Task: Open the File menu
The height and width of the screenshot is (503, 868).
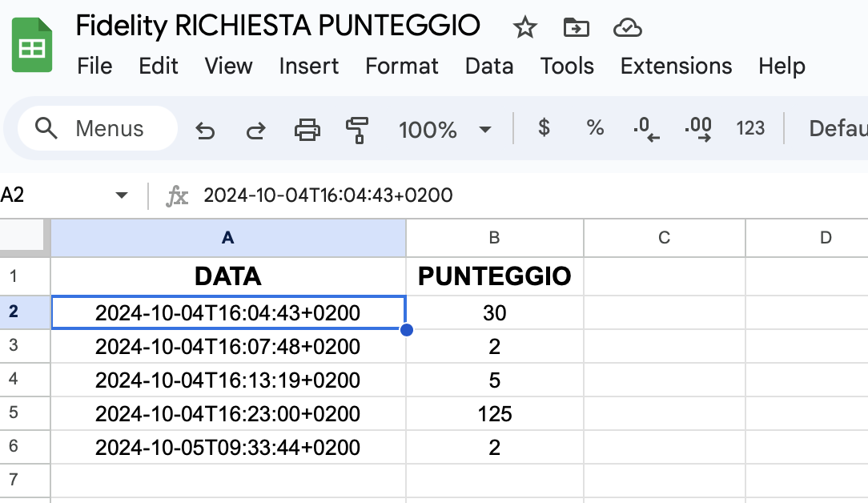Action: tap(94, 66)
